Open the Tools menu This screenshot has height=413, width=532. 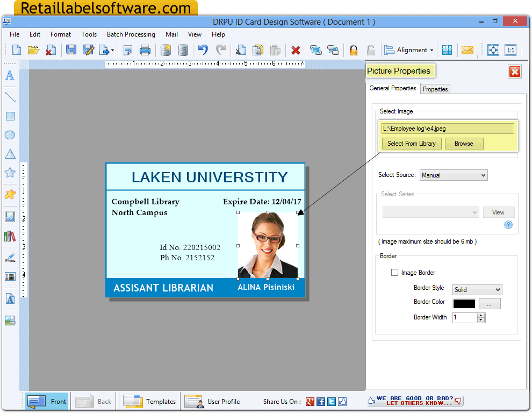point(89,34)
